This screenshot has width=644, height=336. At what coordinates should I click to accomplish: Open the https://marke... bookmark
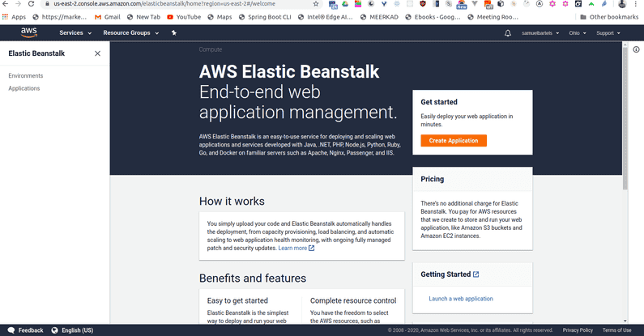[60, 17]
